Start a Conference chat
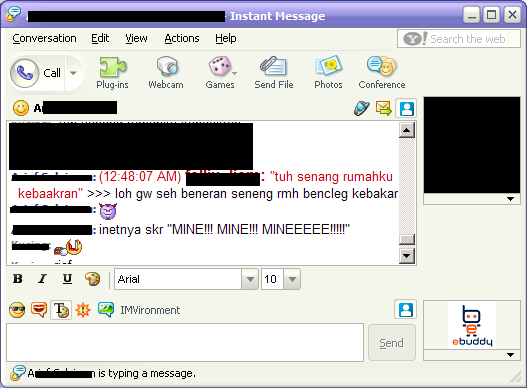529x388 pixels. [382, 73]
